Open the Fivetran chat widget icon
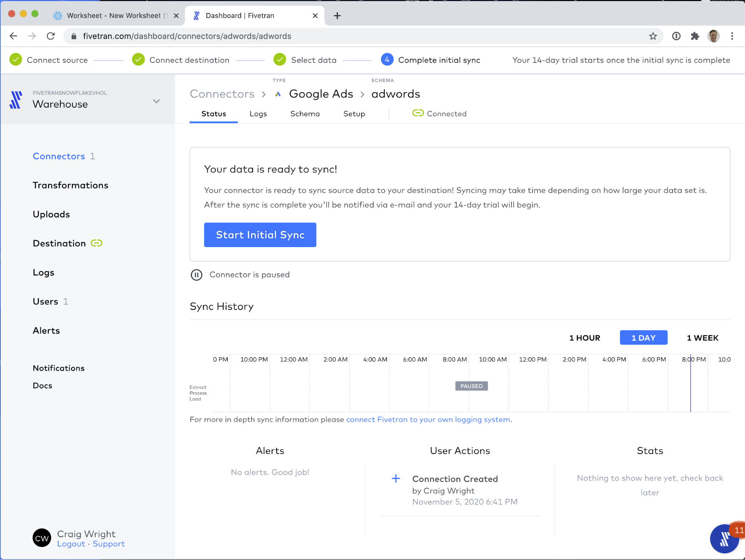Viewport: 745px width, 560px height. point(724,538)
